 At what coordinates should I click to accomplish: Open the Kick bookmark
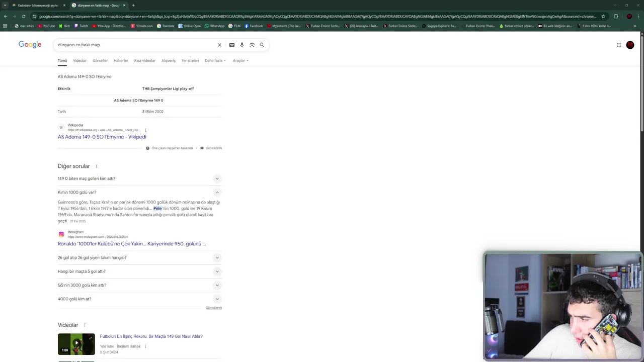[x=64, y=26]
